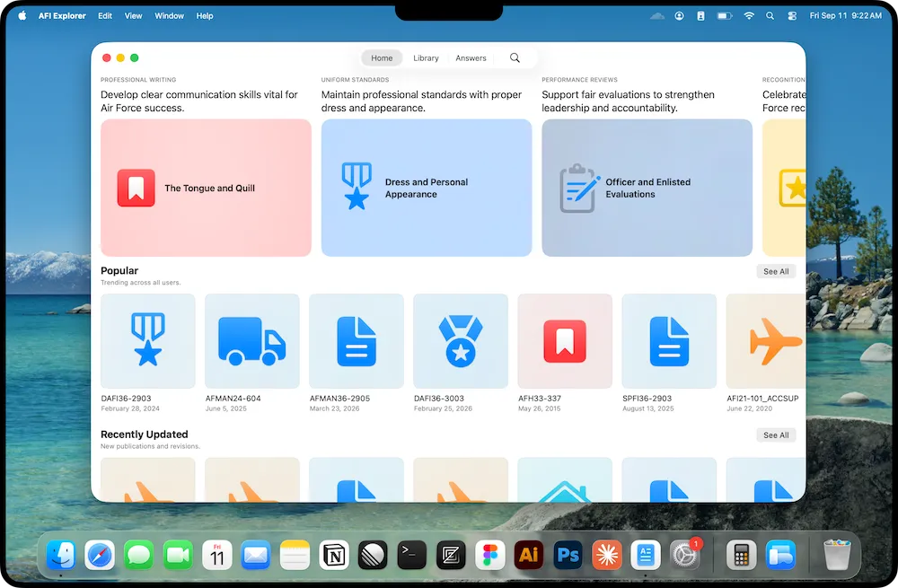Open The Tongue and Quill bookmark card

pos(206,188)
